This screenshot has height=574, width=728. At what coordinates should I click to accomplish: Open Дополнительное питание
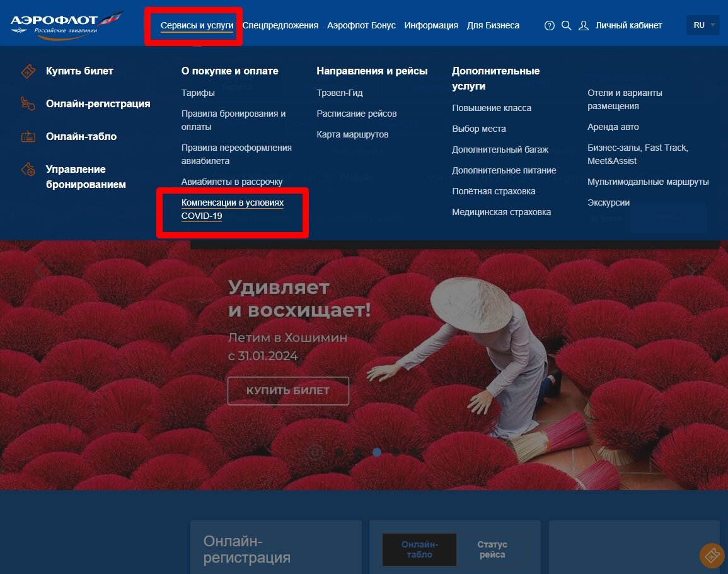[504, 170]
